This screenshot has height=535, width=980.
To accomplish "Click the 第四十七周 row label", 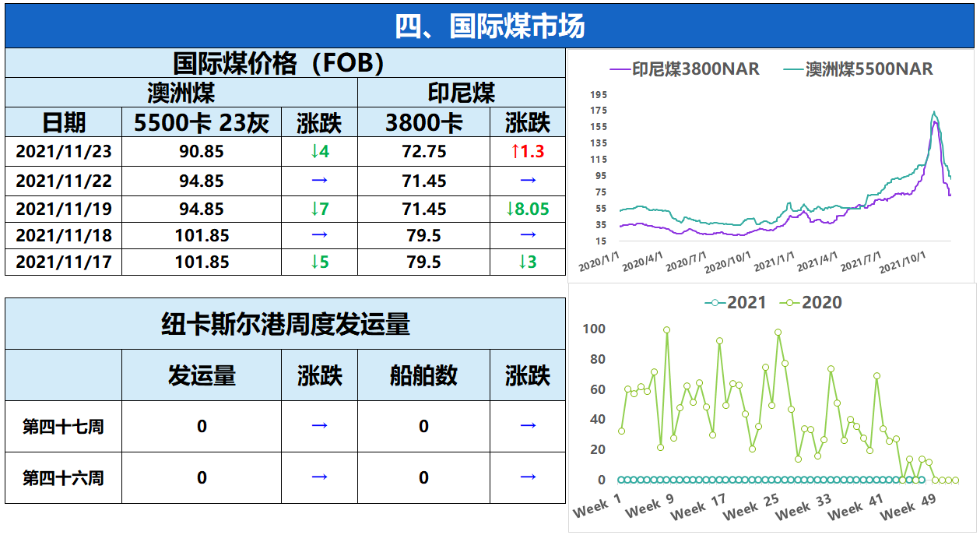I will pos(64,427).
